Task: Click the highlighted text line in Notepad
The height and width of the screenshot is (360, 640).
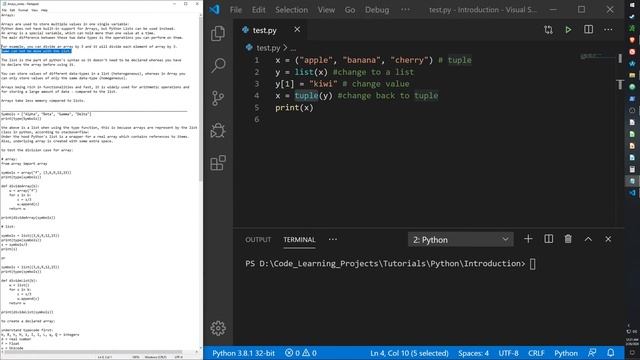Action: 36,51
